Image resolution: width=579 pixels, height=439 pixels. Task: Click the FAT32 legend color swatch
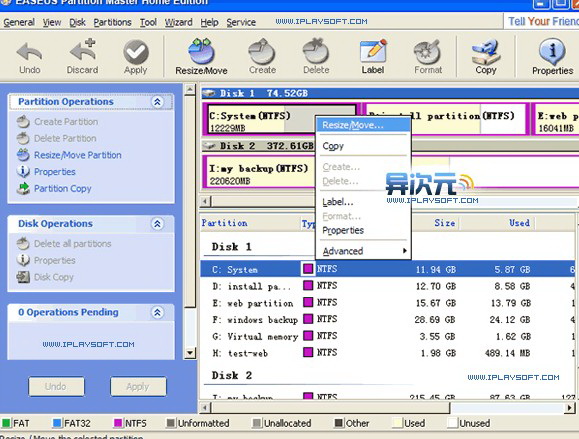pos(57,423)
